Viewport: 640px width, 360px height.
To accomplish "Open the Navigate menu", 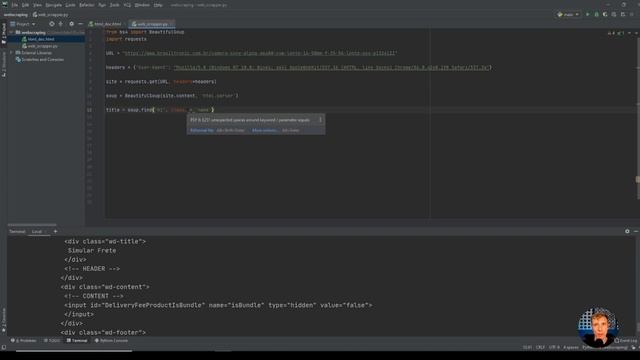I will click(53, 5).
